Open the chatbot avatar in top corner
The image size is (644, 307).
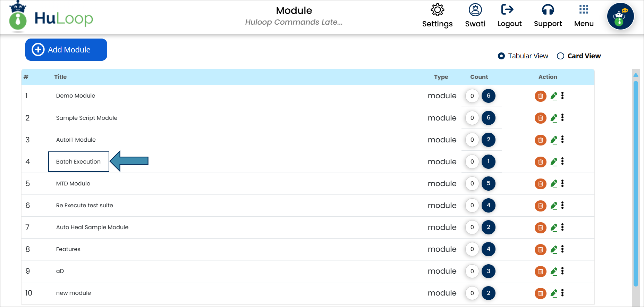[x=620, y=16]
